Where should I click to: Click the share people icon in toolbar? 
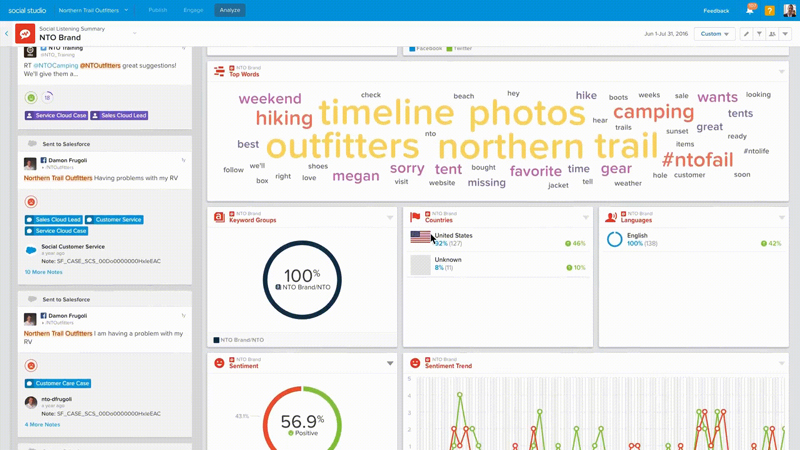(x=772, y=34)
